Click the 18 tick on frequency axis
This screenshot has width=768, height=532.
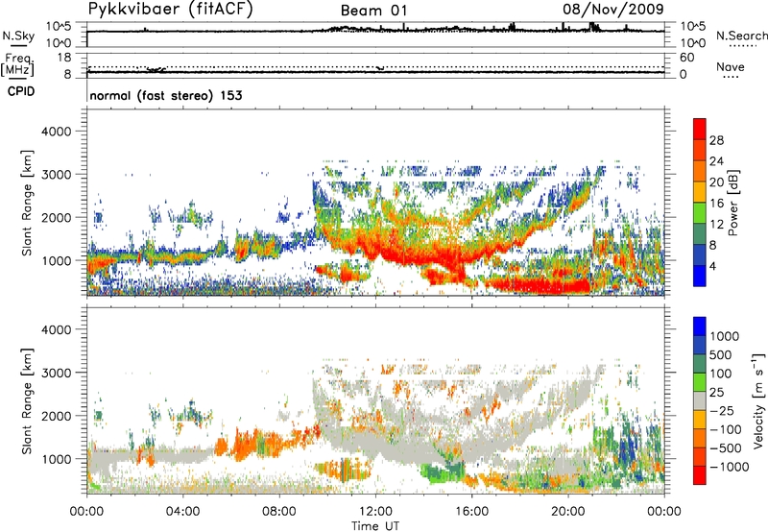[64, 57]
